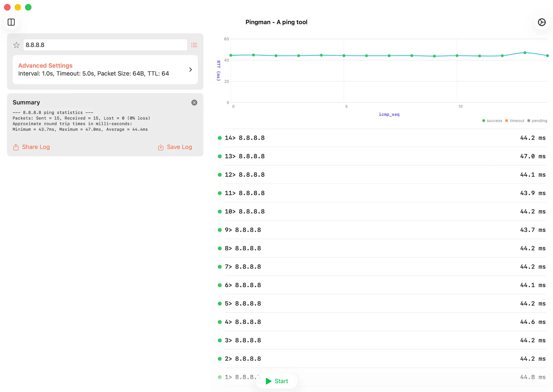Select ping result row 7> 8.8.8.8
Viewport: 553px width, 392px height.
382,267
